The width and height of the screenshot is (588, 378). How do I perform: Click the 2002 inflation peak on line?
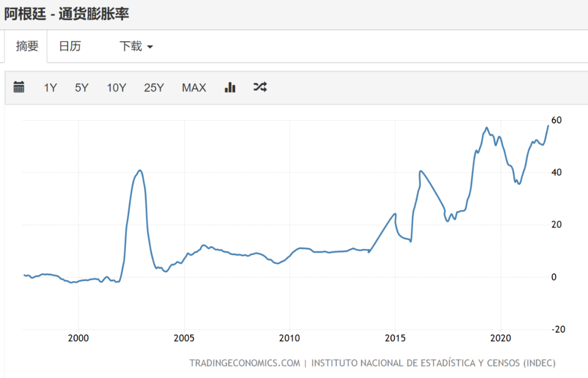pos(139,170)
